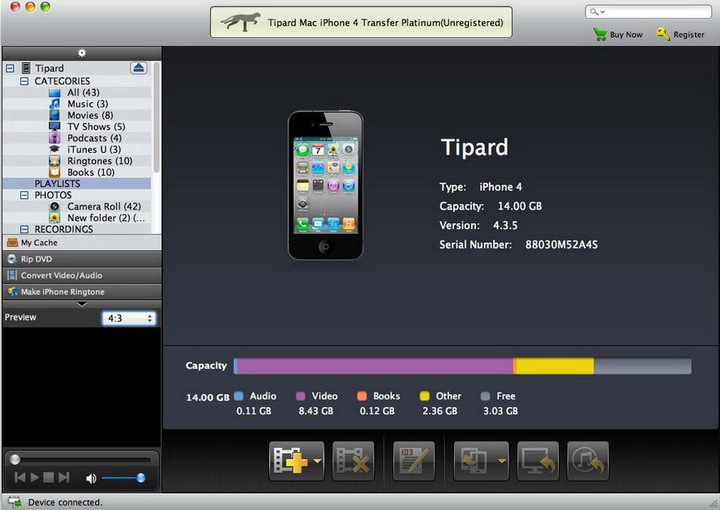Select Books (10) category

point(91,173)
